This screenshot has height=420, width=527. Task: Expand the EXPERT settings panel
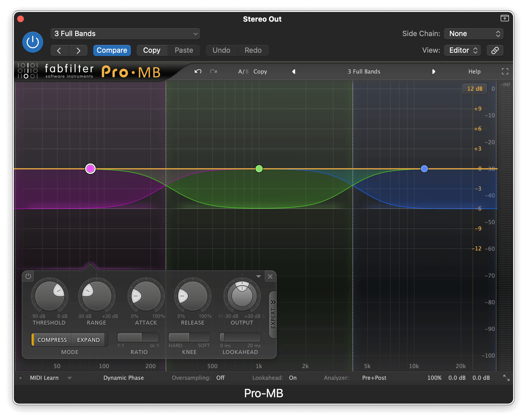pyautogui.click(x=273, y=315)
